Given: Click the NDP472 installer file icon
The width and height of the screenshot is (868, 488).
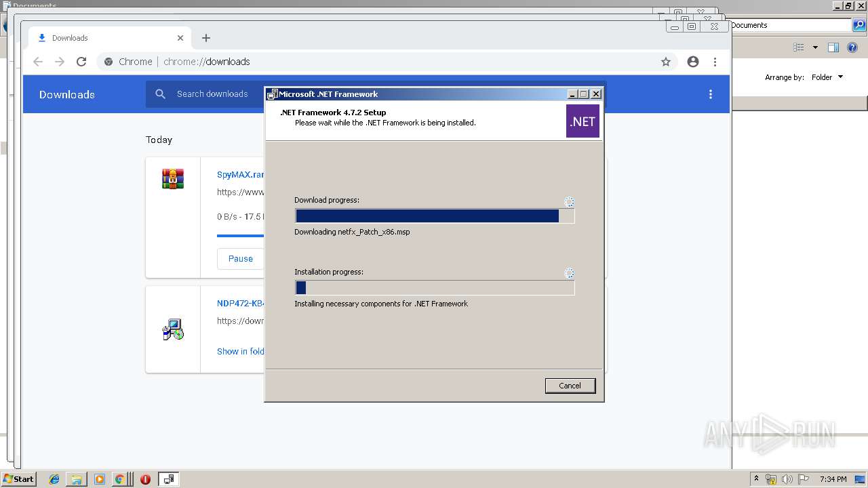Looking at the screenshot, I should click(x=173, y=329).
